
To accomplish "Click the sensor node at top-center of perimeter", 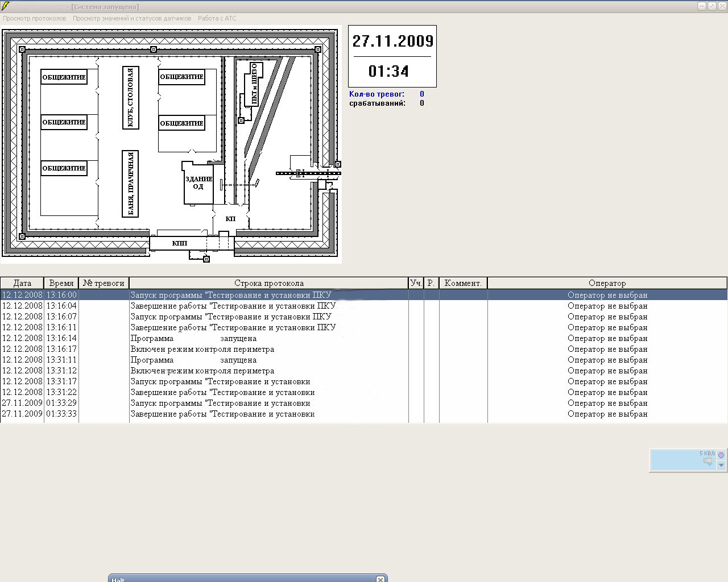I will [x=154, y=49].
